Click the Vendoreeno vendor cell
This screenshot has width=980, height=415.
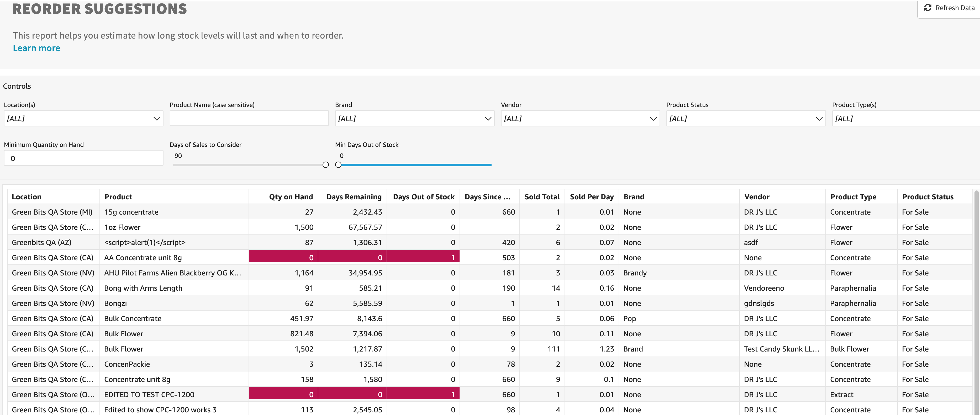pos(783,288)
